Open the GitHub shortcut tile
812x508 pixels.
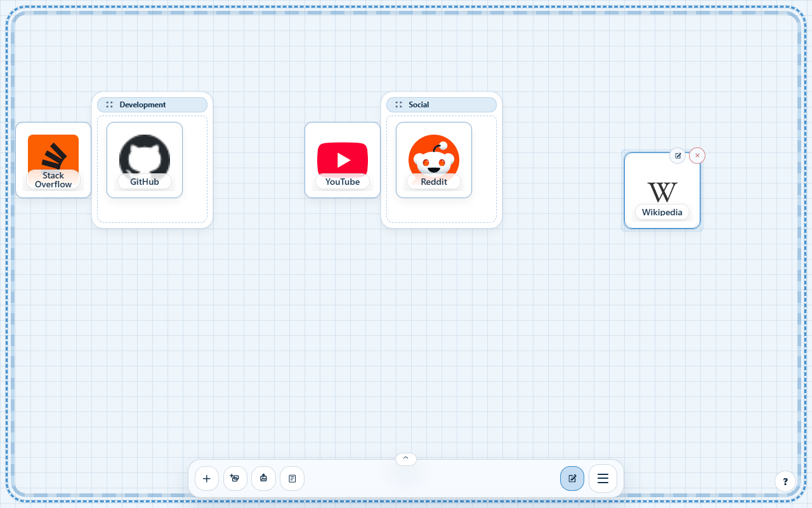pos(145,160)
